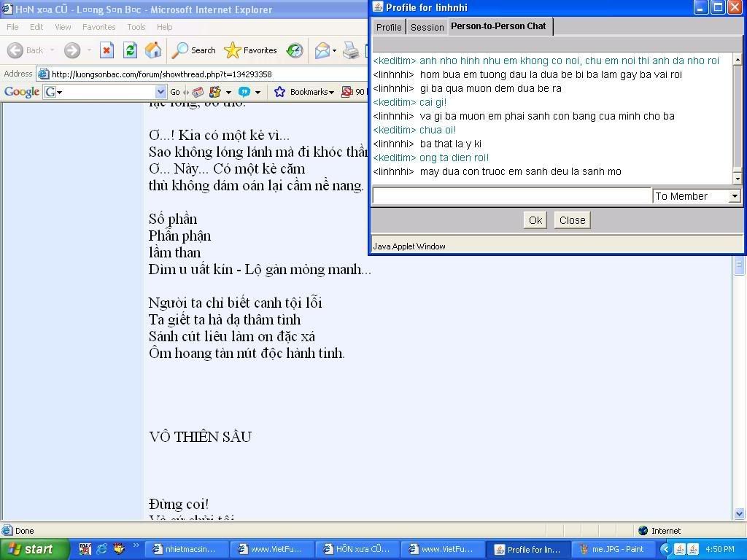Click the browser page scrollbar down arrow
The image size is (747, 560).
[740, 514]
